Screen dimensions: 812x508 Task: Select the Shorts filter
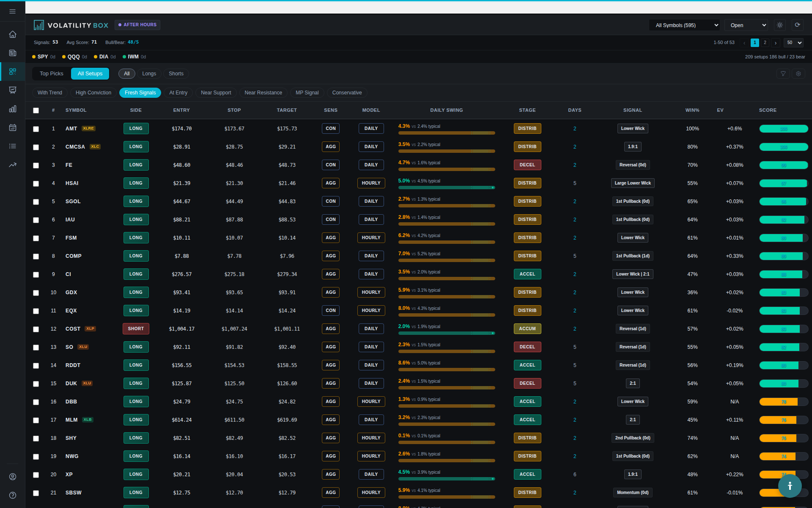(176, 74)
